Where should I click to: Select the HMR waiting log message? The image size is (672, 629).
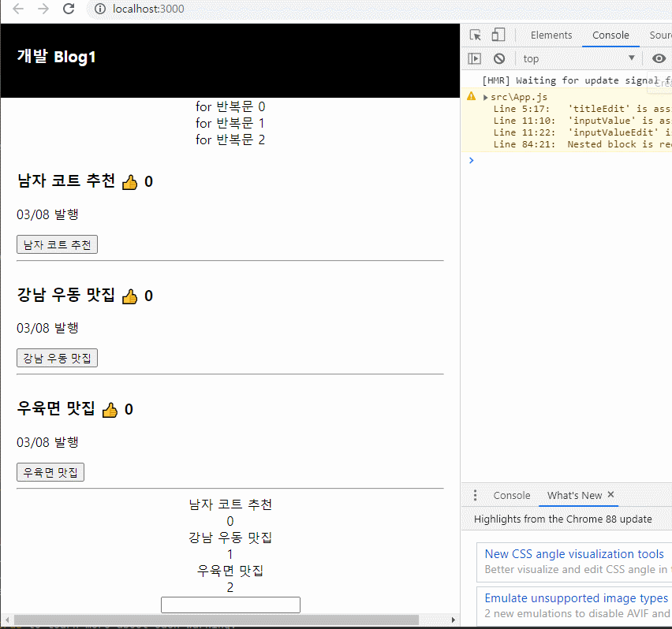tap(577, 80)
